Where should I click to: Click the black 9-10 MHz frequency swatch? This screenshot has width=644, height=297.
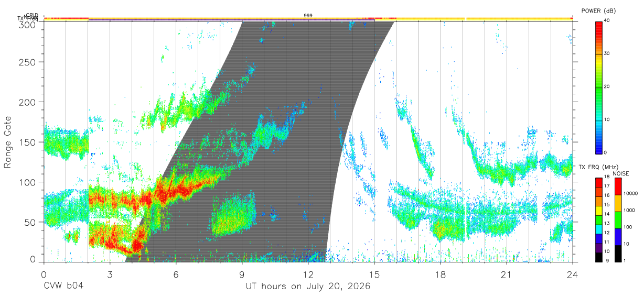click(x=598, y=257)
